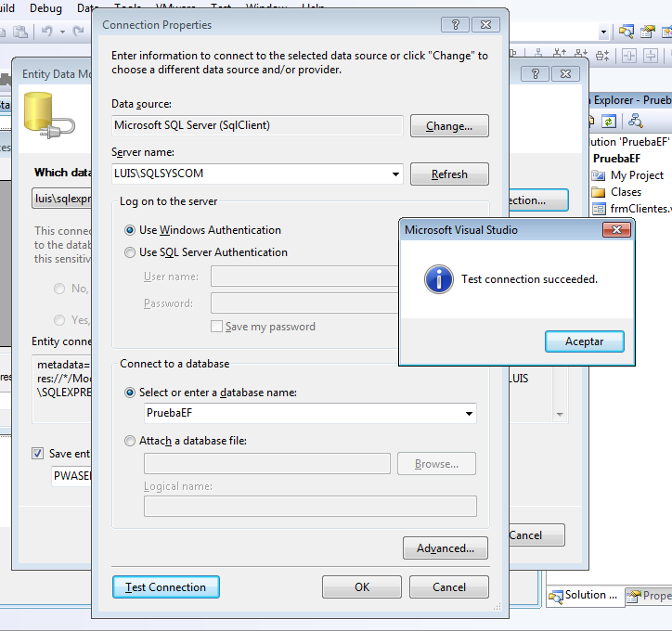The image size is (672, 631).
Task: Select the 'No' sensitive data radio in wizard
Action: pos(59,289)
